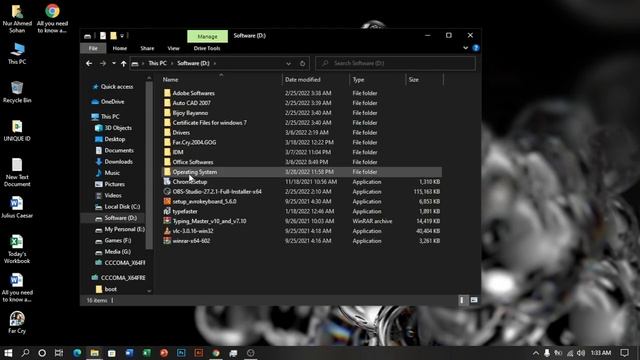Screen dimensions: 640x360
Task: Open Task View on the taskbar
Action: [59, 353]
